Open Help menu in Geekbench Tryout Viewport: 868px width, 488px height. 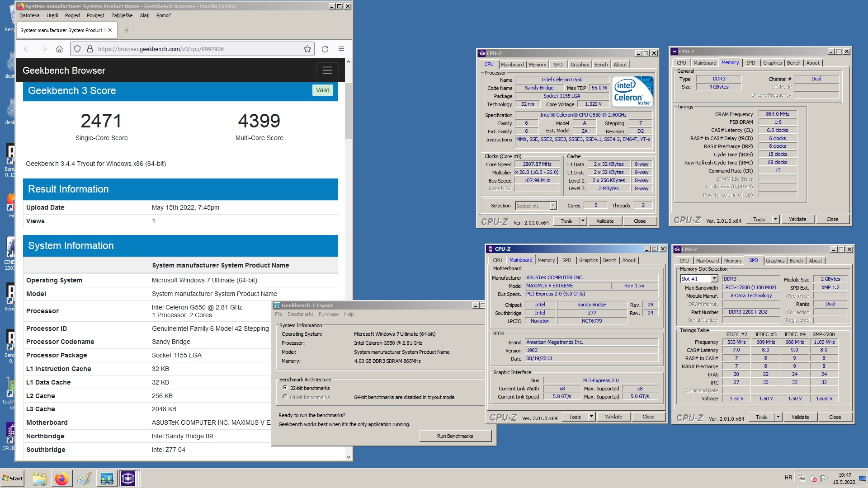point(349,314)
